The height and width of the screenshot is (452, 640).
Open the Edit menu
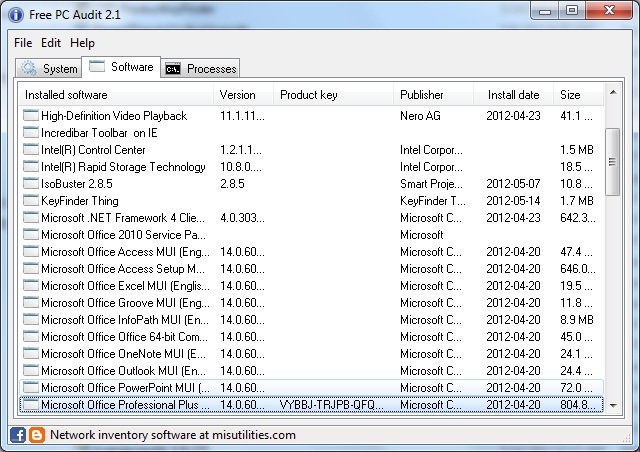coord(51,43)
